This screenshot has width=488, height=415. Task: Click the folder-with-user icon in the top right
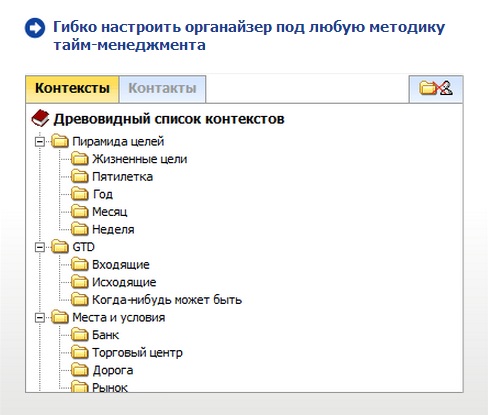[x=436, y=88]
